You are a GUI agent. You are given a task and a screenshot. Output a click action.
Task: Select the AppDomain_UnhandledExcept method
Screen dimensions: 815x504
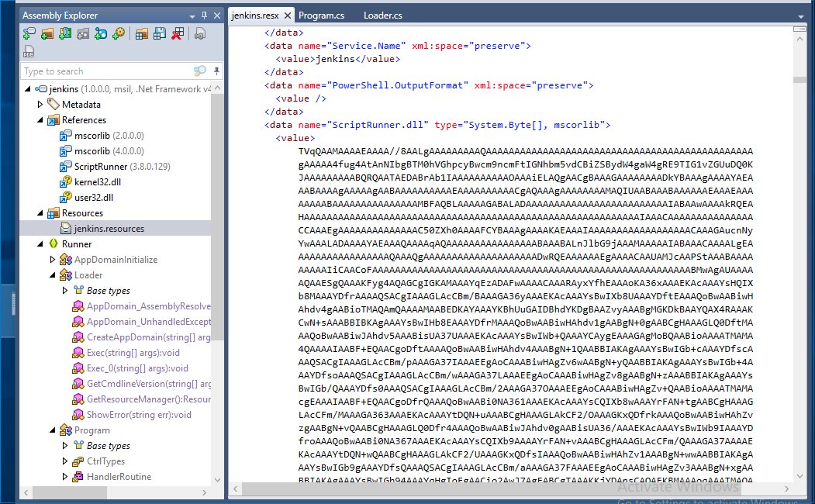(149, 322)
